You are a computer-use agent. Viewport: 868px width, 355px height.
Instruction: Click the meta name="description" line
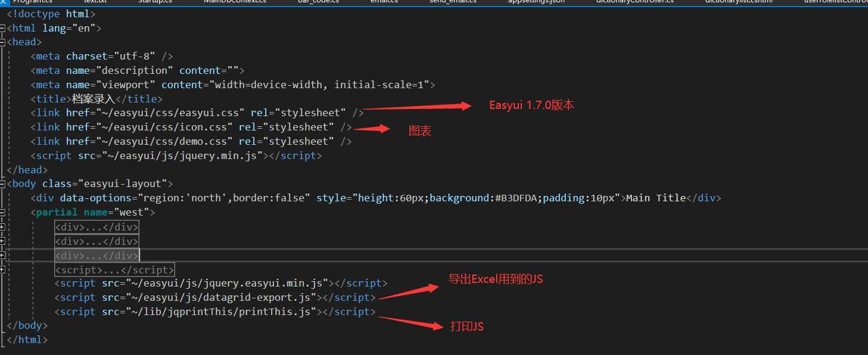click(138, 71)
